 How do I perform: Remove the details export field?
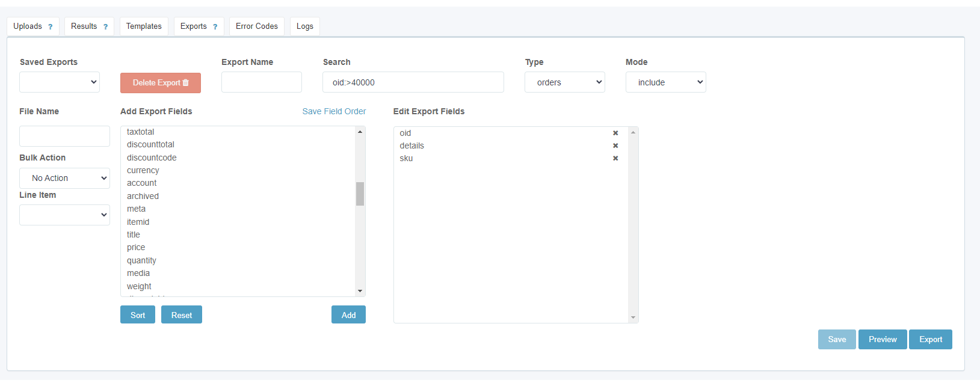click(x=615, y=146)
